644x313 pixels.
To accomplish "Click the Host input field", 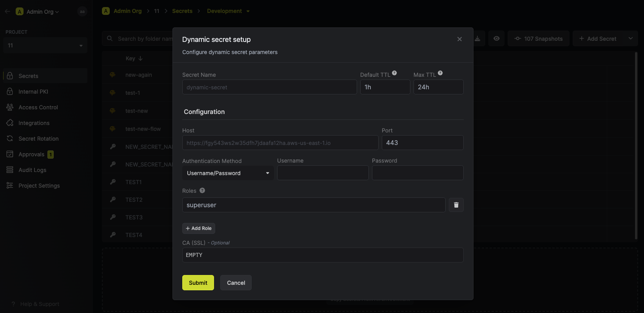I will pyautogui.click(x=280, y=143).
